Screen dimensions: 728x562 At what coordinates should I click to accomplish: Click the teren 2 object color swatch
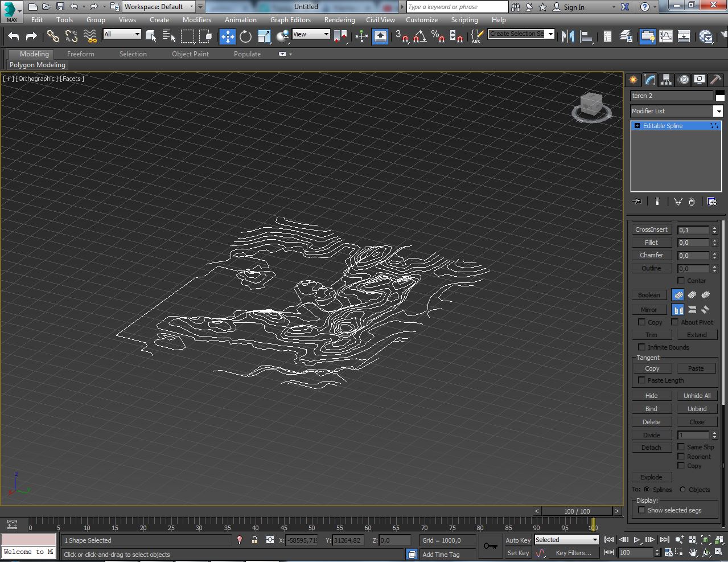point(720,96)
